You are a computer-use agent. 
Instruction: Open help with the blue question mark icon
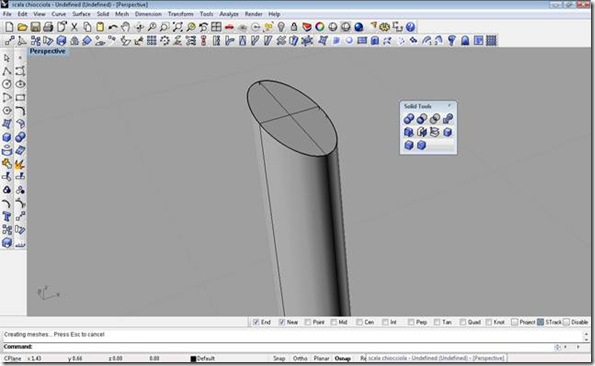(410, 27)
